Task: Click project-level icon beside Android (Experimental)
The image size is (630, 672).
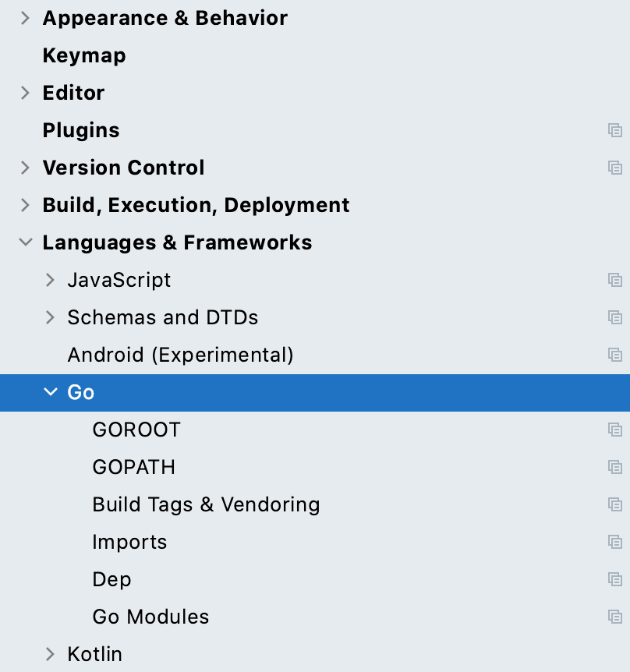Action: [x=614, y=355]
